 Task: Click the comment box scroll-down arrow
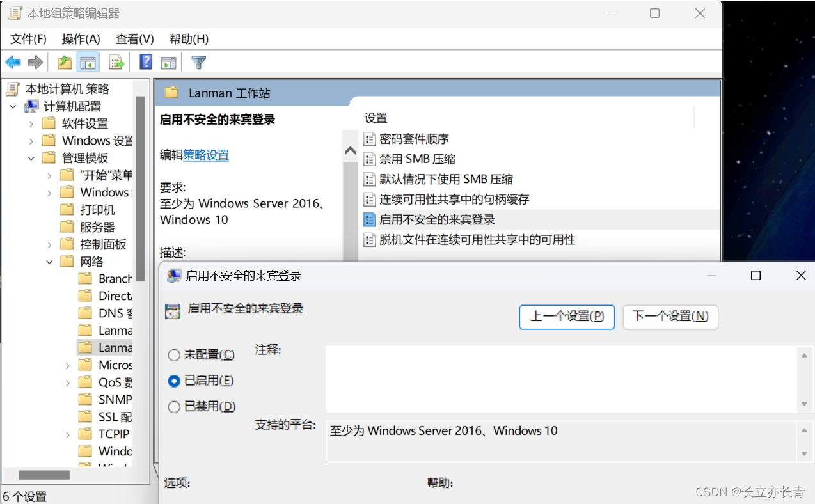[x=804, y=404]
